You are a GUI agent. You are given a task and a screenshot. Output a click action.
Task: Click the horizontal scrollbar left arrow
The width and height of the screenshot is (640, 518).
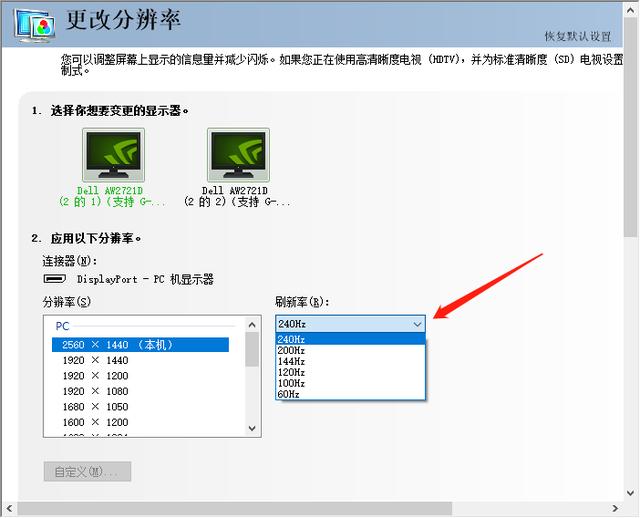click(x=9, y=509)
